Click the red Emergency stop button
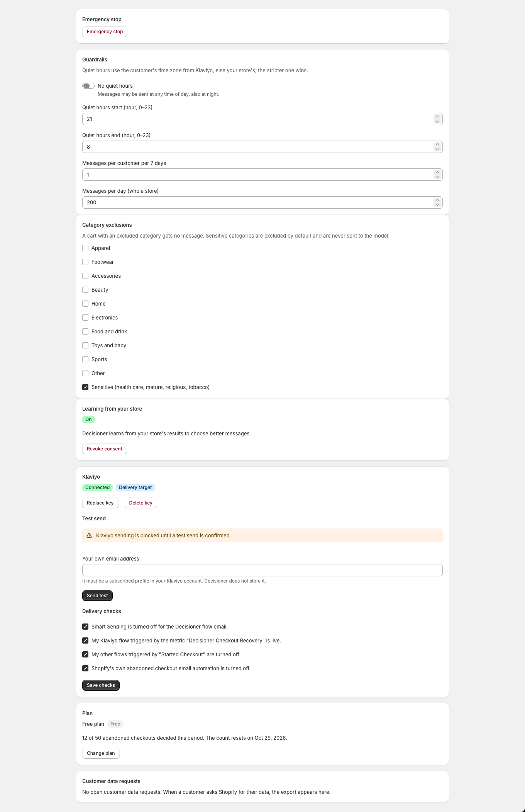The width and height of the screenshot is (525, 812). [x=105, y=32]
